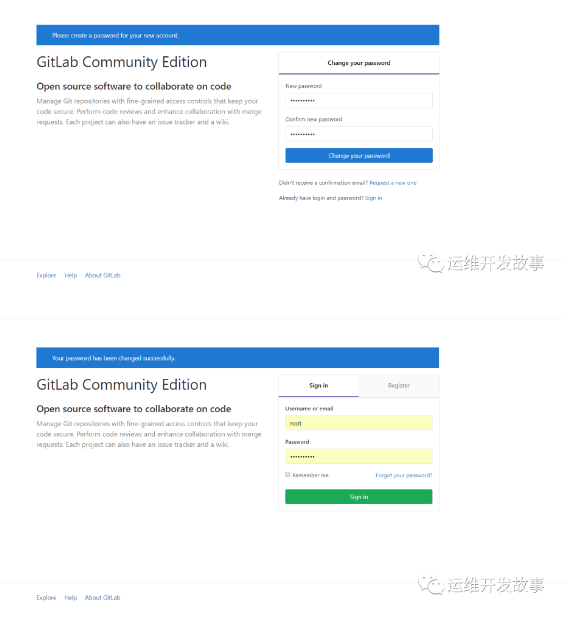The image size is (581, 628).
Task: Open the Request a new one link
Action: [x=393, y=183]
